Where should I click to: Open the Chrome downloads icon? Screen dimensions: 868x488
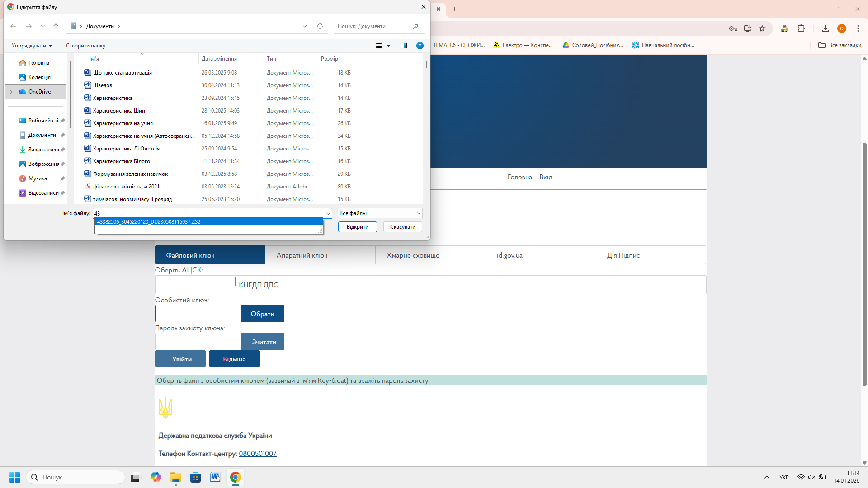pos(825,28)
